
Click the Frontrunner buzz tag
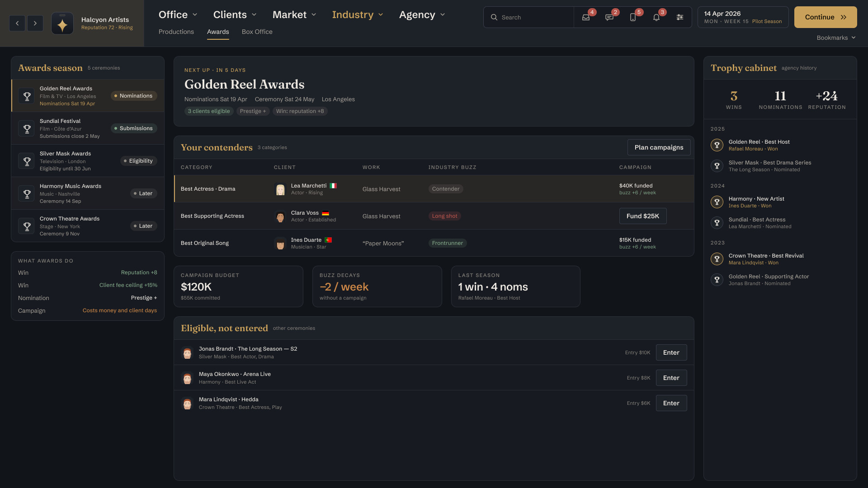448,243
